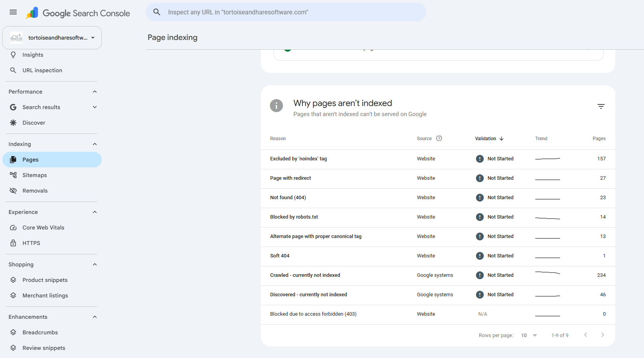Click the URL inspection magnifier icon
Screen dimensions: 644x358
(x=13, y=70)
